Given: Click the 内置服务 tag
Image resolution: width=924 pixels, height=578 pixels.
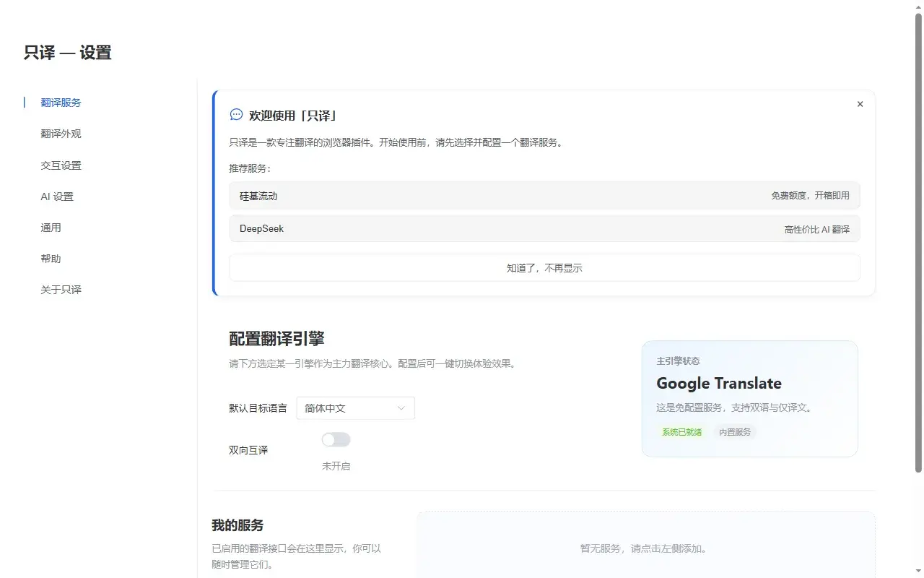Looking at the screenshot, I should point(735,432).
